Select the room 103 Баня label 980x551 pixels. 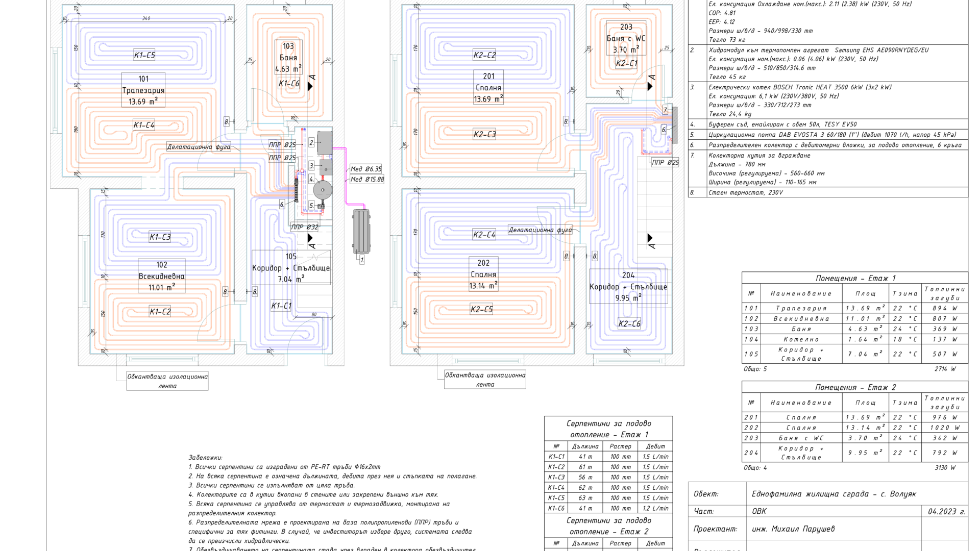[288, 58]
